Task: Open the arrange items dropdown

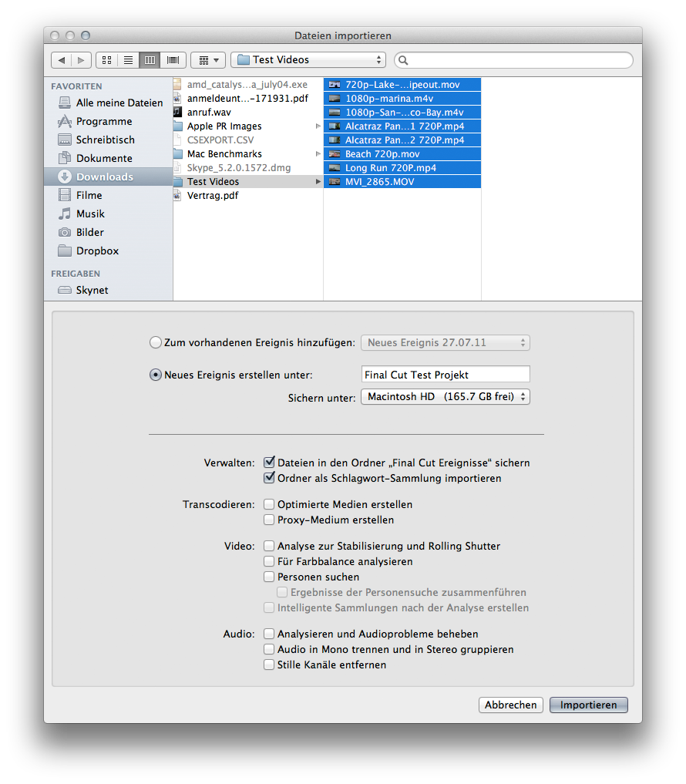Action: pyautogui.click(x=209, y=60)
